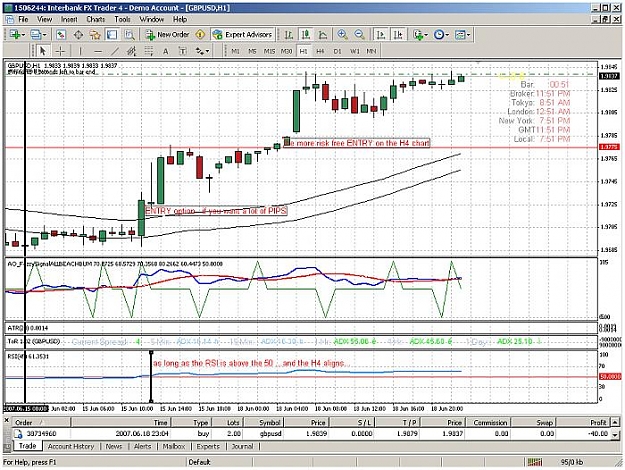Switch to the Account History tab
The width and height of the screenshot is (625, 470).
71,446
